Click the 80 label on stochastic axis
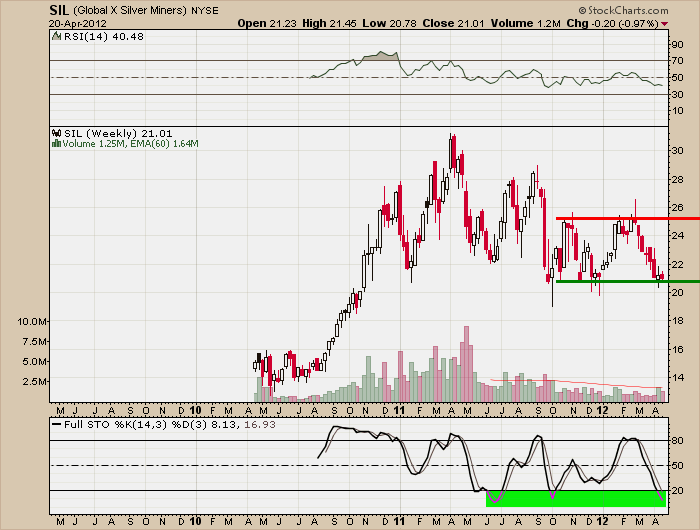Screen dimensions: 700x530 (x=678, y=441)
